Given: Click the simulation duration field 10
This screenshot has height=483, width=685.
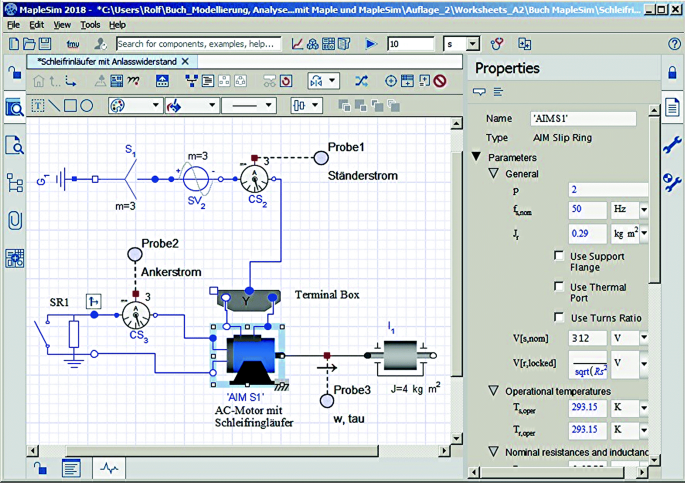Looking at the screenshot, I should tap(411, 44).
